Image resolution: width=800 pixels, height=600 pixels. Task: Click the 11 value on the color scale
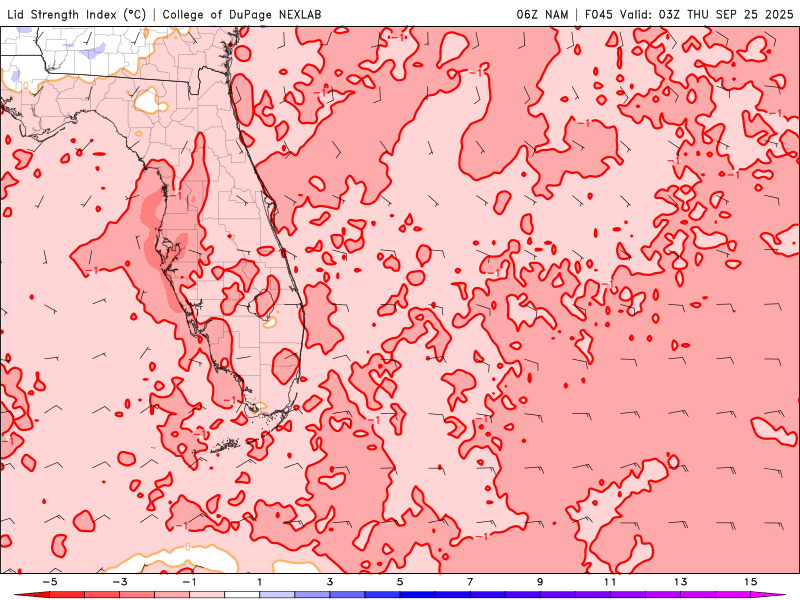[x=610, y=582]
